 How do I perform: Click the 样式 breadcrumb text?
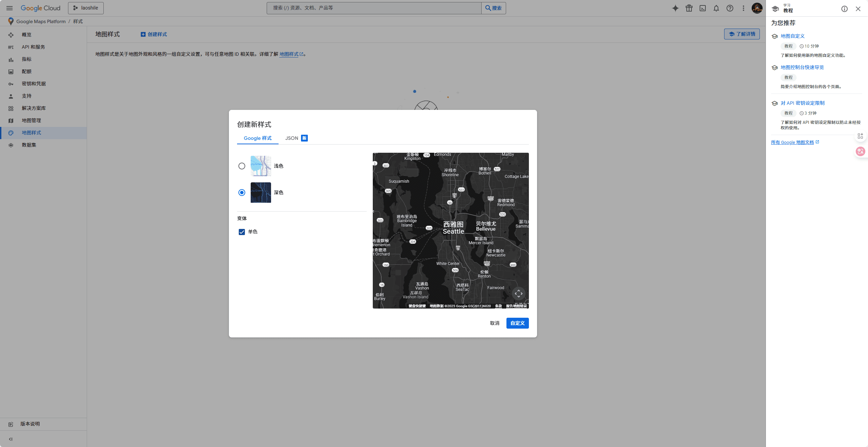pos(78,21)
